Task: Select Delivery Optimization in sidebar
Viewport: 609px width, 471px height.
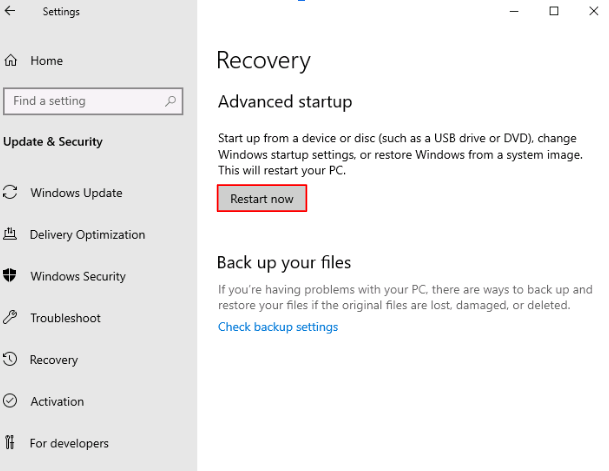Action: click(x=87, y=235)
